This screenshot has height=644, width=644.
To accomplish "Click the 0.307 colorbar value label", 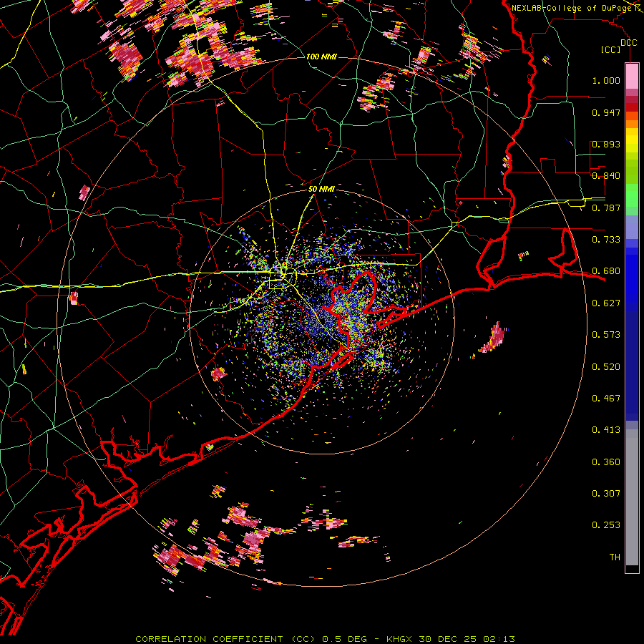I will 606,494.
